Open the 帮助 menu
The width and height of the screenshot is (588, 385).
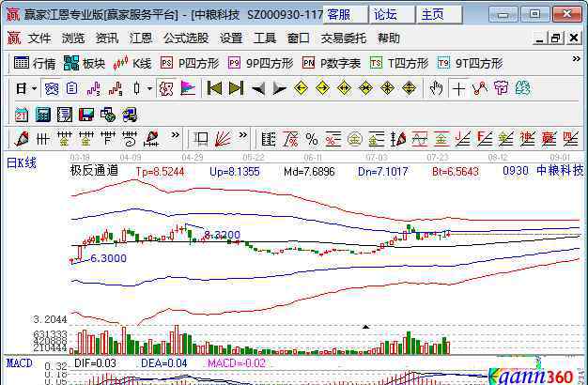[x=389, y=38]
